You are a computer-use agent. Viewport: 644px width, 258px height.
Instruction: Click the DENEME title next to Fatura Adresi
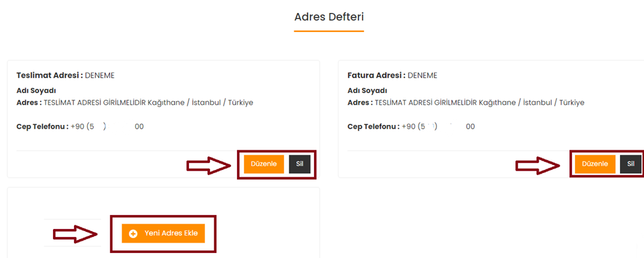click(x=422, y=76)
